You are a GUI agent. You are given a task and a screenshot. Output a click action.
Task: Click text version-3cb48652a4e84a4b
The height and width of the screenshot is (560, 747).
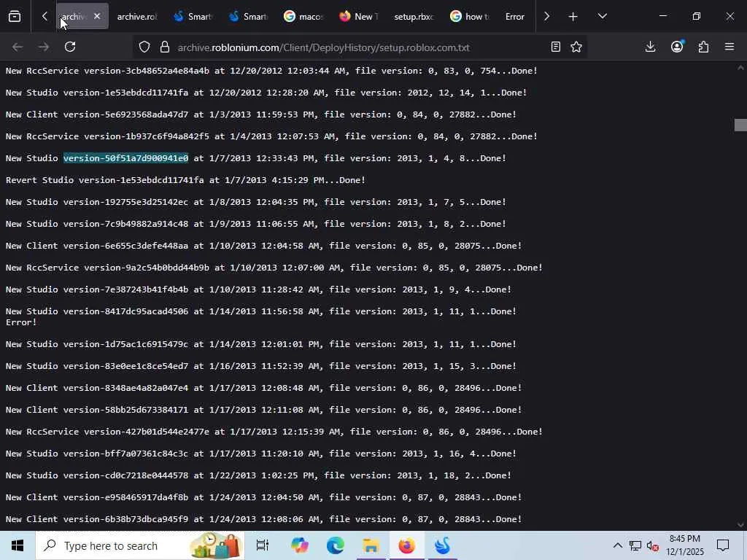coord(146,71)
